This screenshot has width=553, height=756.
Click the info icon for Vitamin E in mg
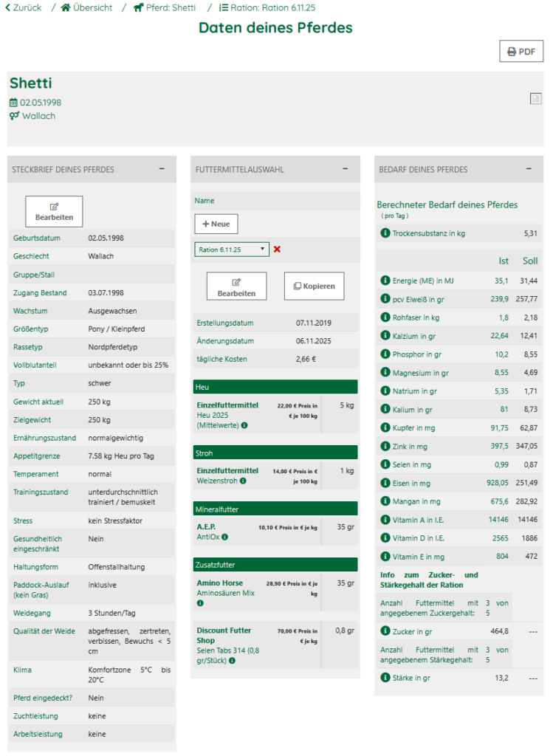click(385, 557)
